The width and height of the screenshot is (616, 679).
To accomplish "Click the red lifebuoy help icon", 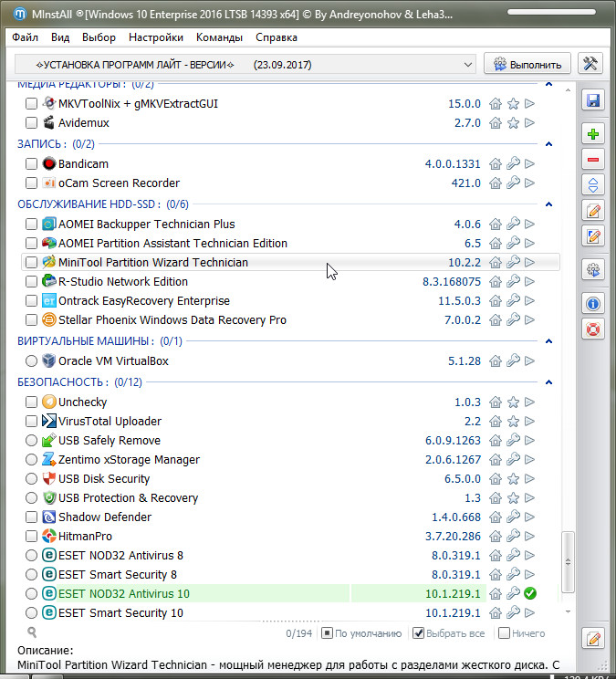I will [x=593, y=329].
